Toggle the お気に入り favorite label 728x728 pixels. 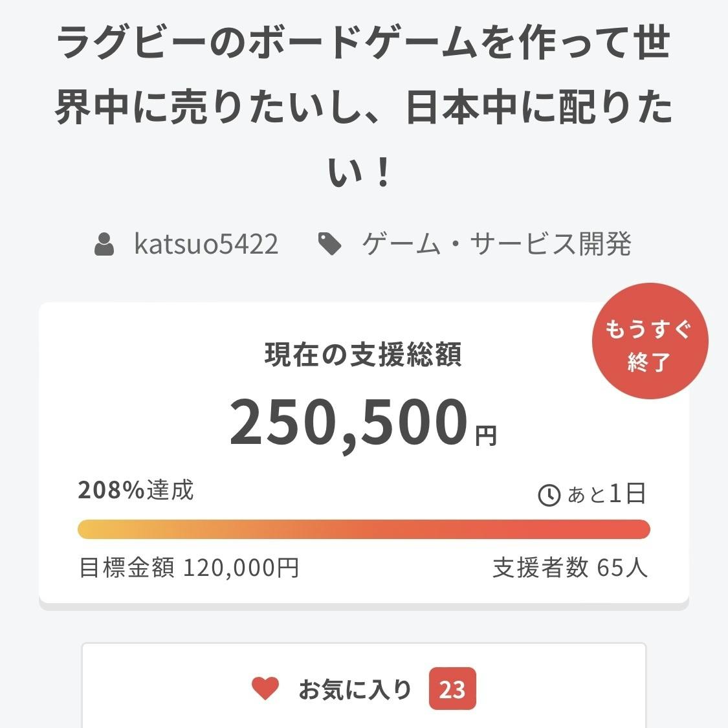(355, 690)
